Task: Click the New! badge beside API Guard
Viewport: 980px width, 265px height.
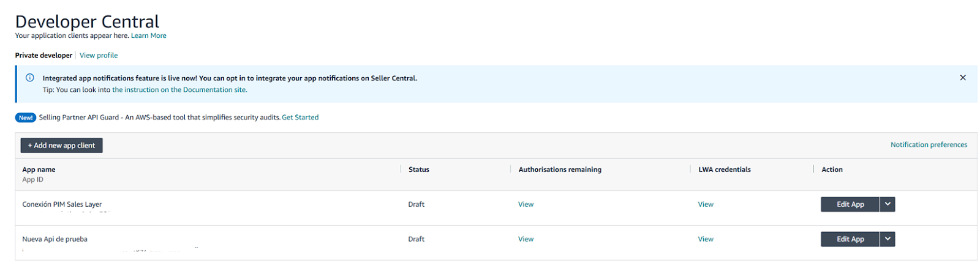Action: coord(26,118)
